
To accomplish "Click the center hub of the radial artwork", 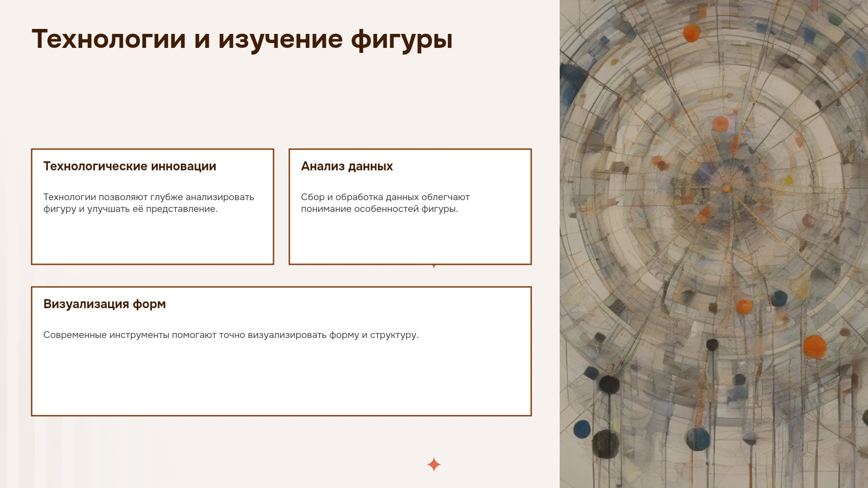I will click(x=726, y=188).
